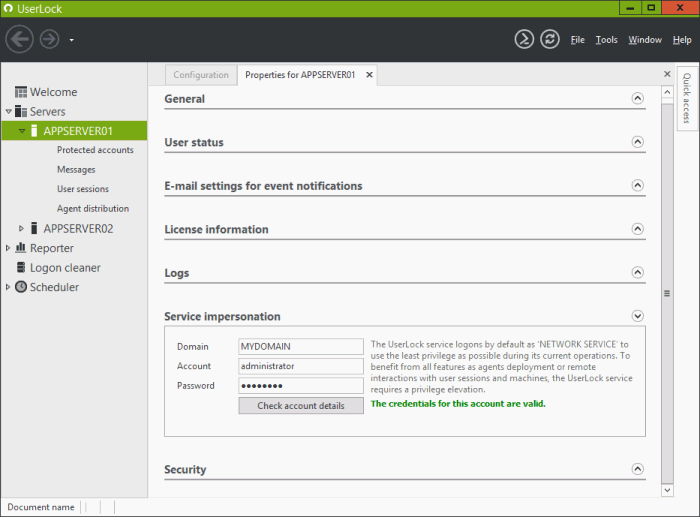
Task: Click the refresh icon in toolbar
Action: click(550, 39)
